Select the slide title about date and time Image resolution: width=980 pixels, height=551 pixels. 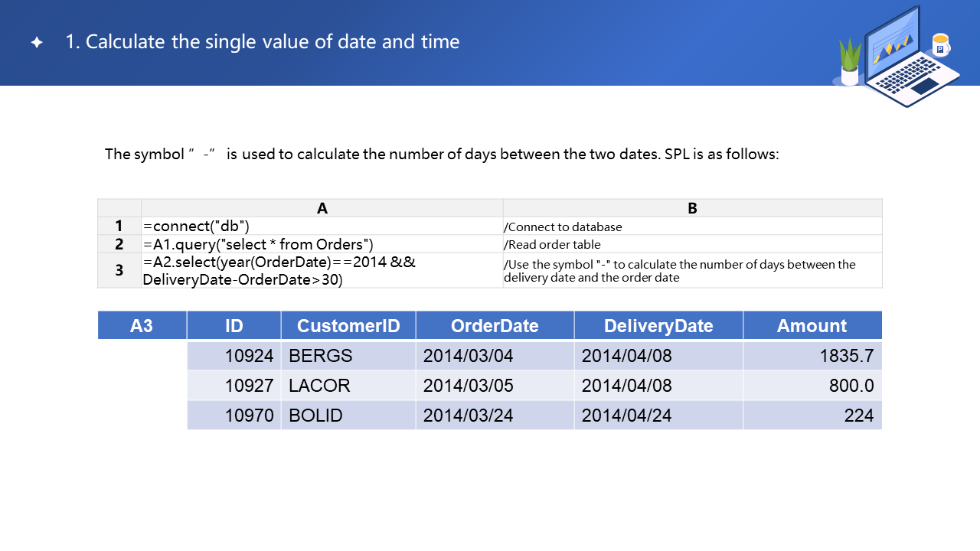pyautogui.click(x=262, y=41)
